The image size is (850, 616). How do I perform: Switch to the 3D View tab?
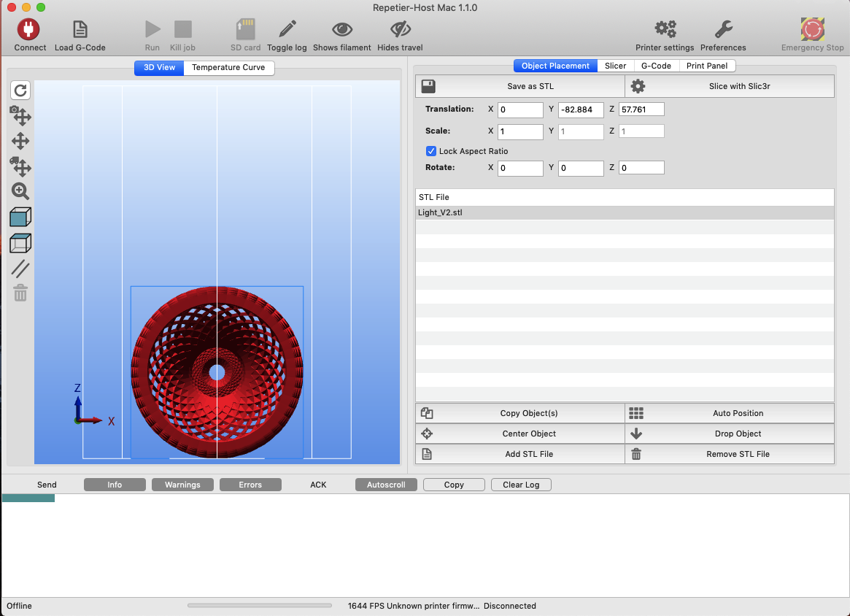(x=159, y=68)
